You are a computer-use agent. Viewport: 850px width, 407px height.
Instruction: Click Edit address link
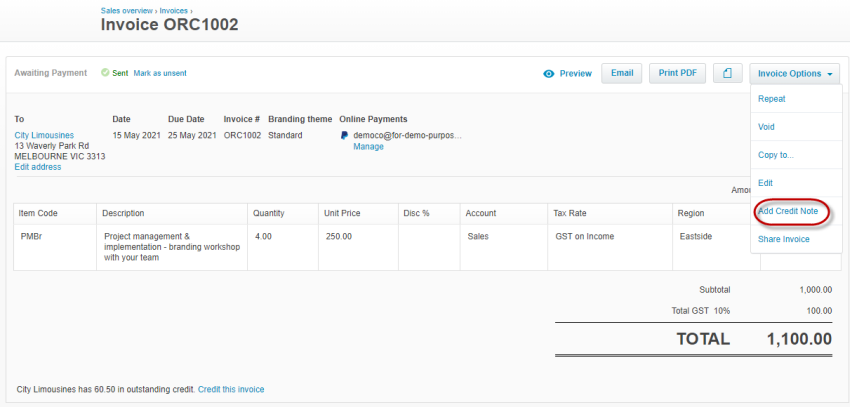click(x=38, y=167)
